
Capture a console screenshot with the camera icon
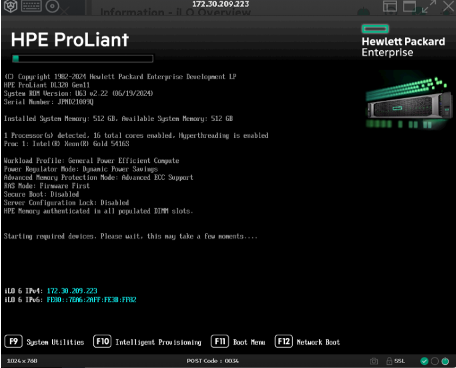[x=374, y=361]
